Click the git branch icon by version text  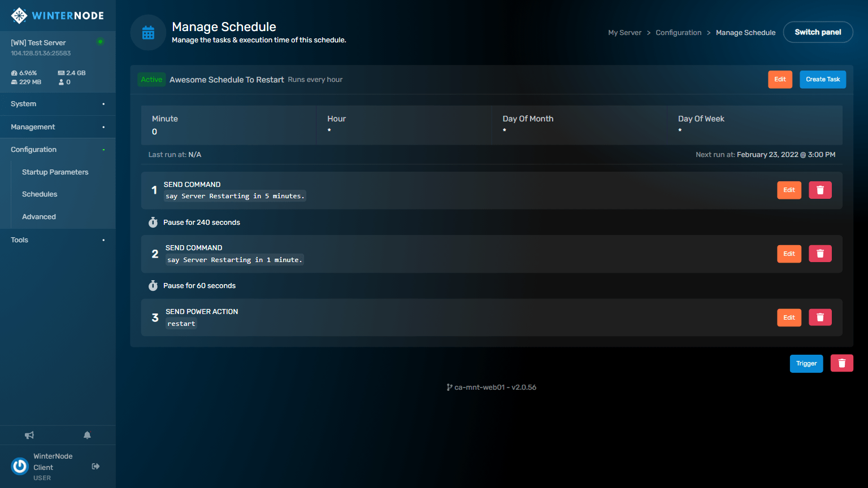[x=449, y=387]
